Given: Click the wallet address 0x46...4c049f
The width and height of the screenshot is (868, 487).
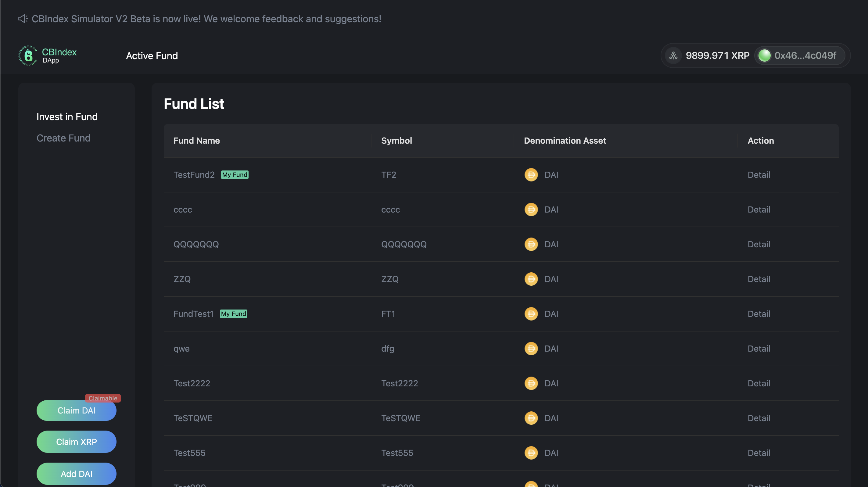Looking at the screenshot, I should [x=805, y=56].
